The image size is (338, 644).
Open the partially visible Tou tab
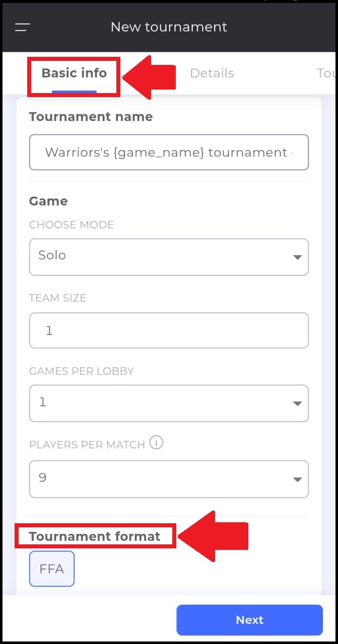(x=326, y=73)
